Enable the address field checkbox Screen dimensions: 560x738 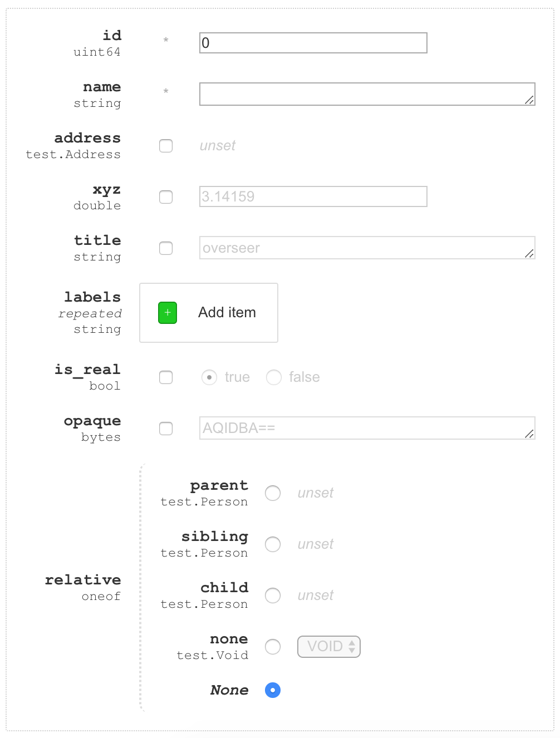click(x=165, y=146)
